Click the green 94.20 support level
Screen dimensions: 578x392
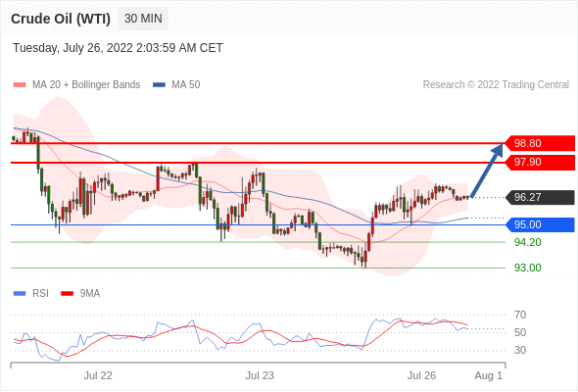pyautogui.click(x=527, y=242)
